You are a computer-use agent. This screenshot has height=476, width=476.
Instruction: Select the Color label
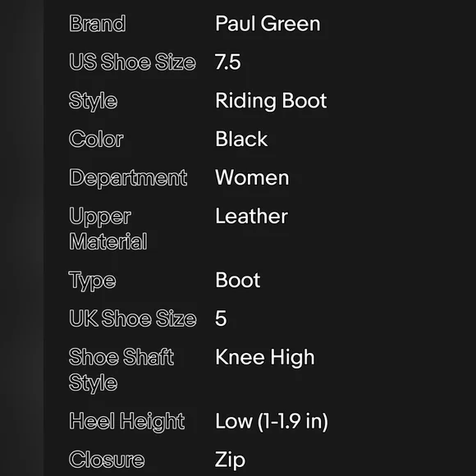(x=96, y=139)
